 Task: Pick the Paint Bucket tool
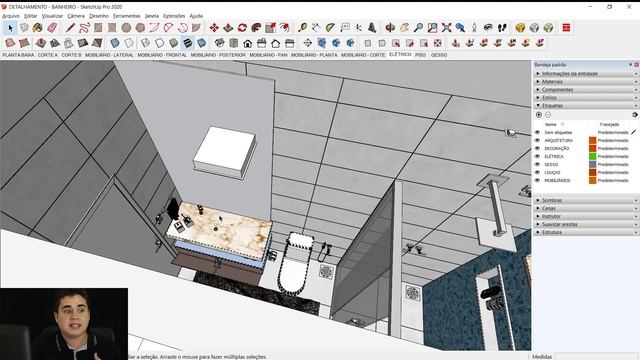(38, 28)
